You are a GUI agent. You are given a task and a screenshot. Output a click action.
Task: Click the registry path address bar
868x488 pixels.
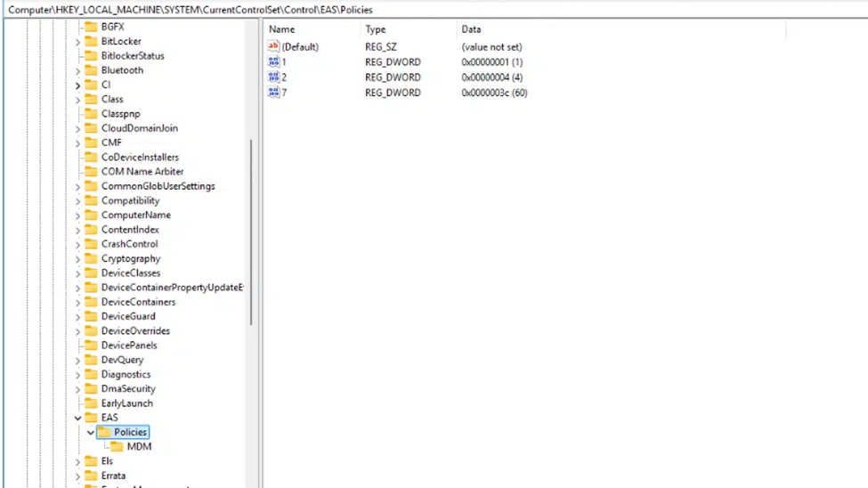click(x=434, y=10)
